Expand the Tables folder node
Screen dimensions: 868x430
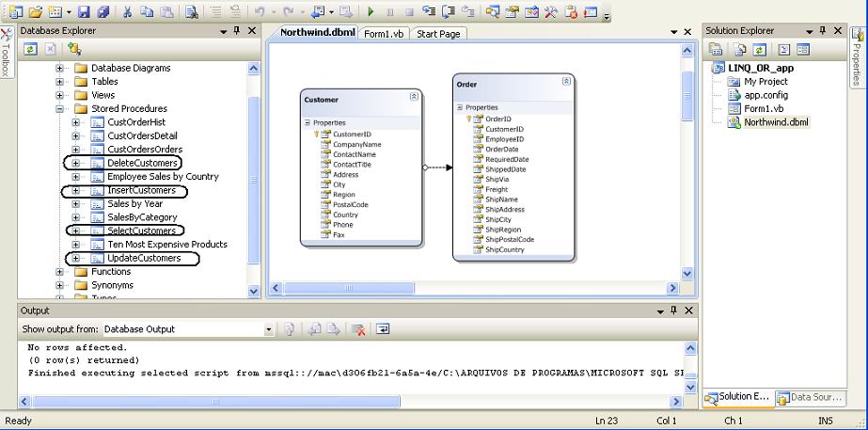click(61, 82)
